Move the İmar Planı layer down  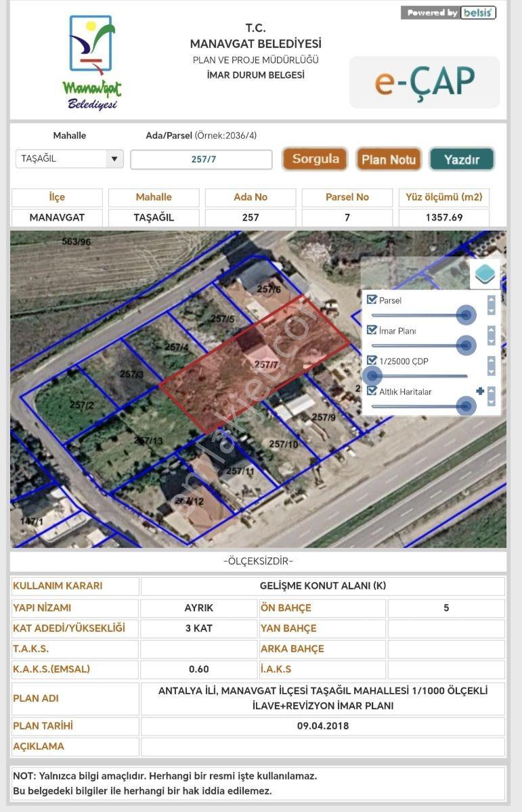492,340
